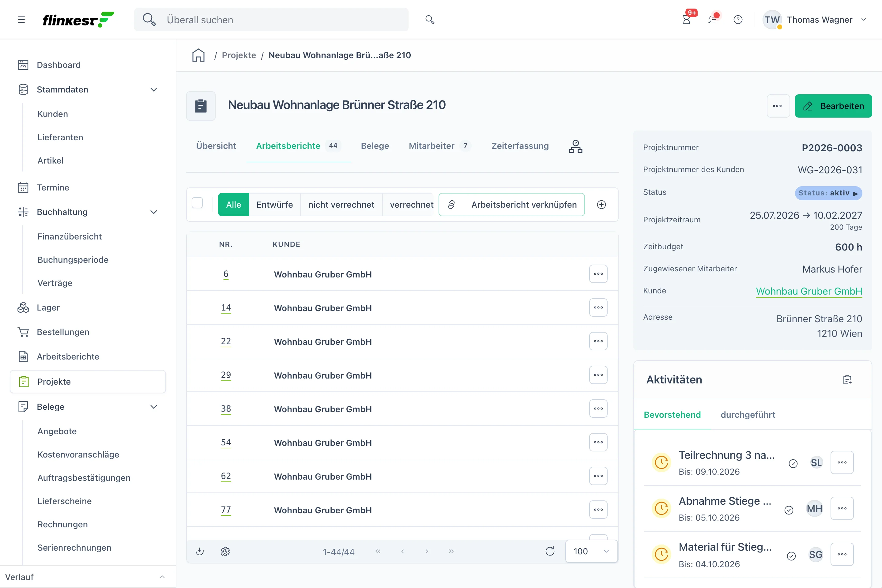Collapse the Buchhaltung section
The image size is (882, 588).
pos(154,212)
